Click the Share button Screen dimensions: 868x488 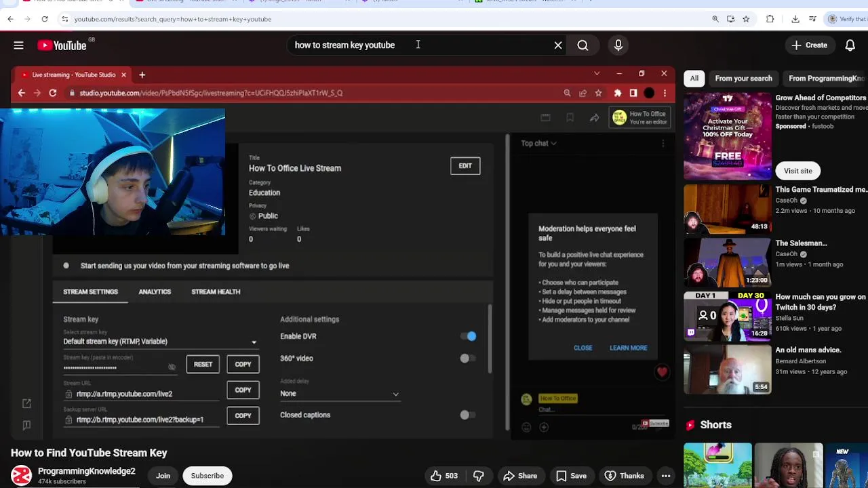519,476
